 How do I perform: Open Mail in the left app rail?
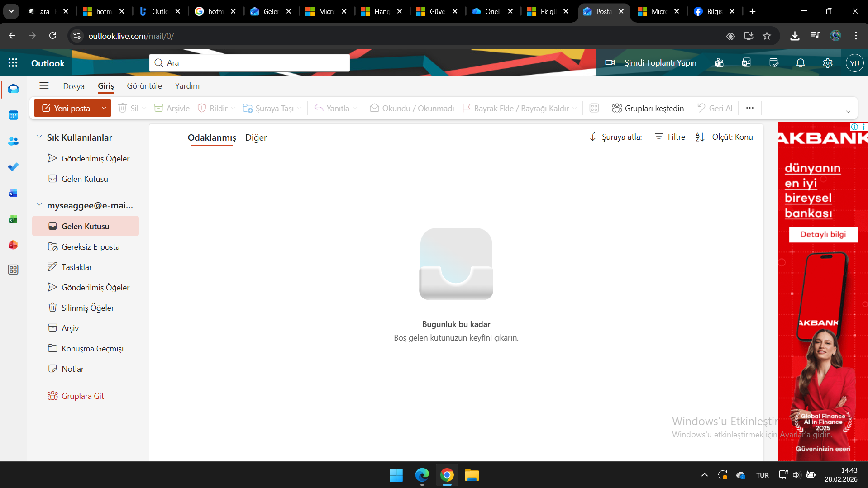click(x=13, y=89)
